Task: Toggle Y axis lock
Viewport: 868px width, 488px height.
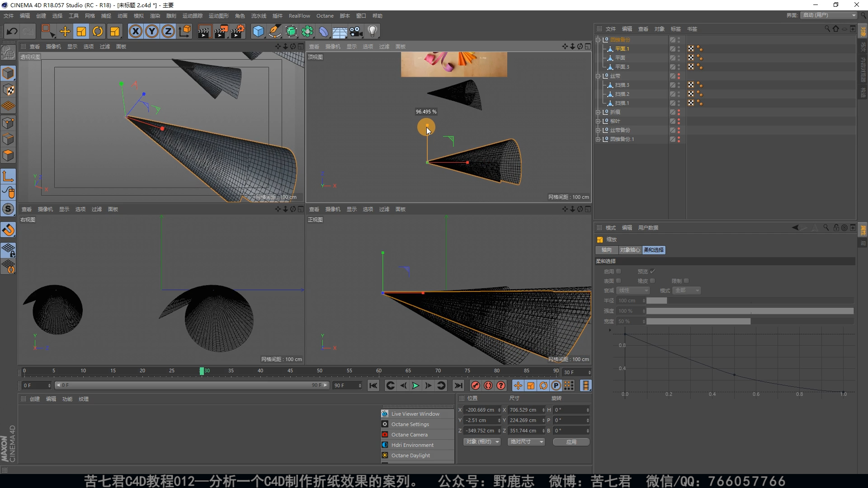Action: coord(152,31)
